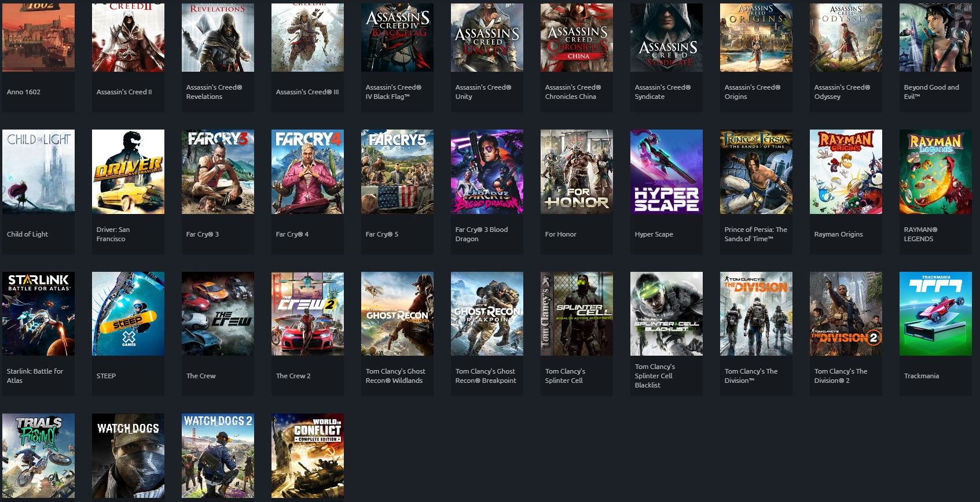
Task: Open the Trials Rising cover art
Action: click(x=38, y=456)
